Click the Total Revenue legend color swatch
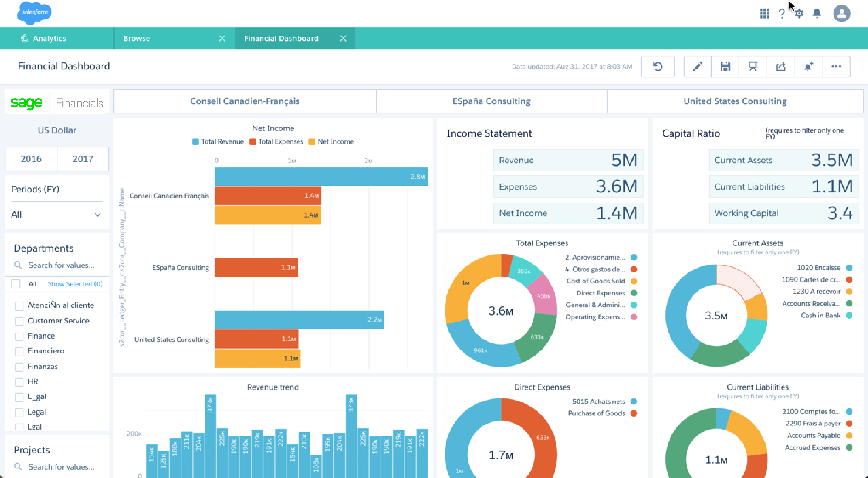This screenshot has width=868, height=478. [195, 142]
